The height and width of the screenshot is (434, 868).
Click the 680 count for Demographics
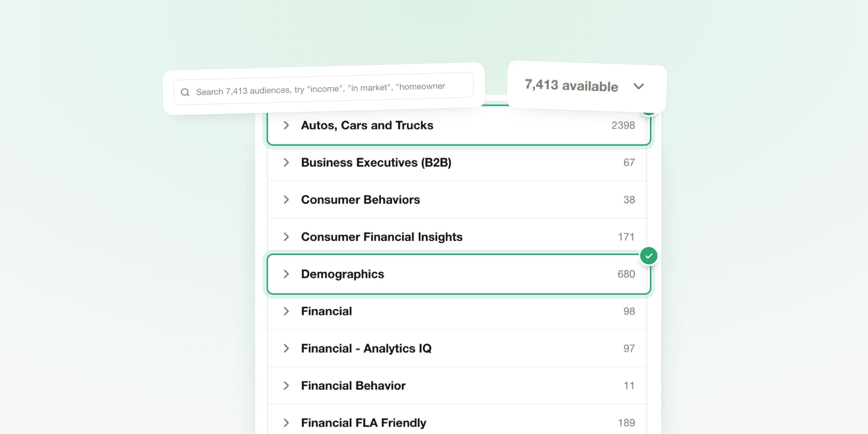[626, 274]
